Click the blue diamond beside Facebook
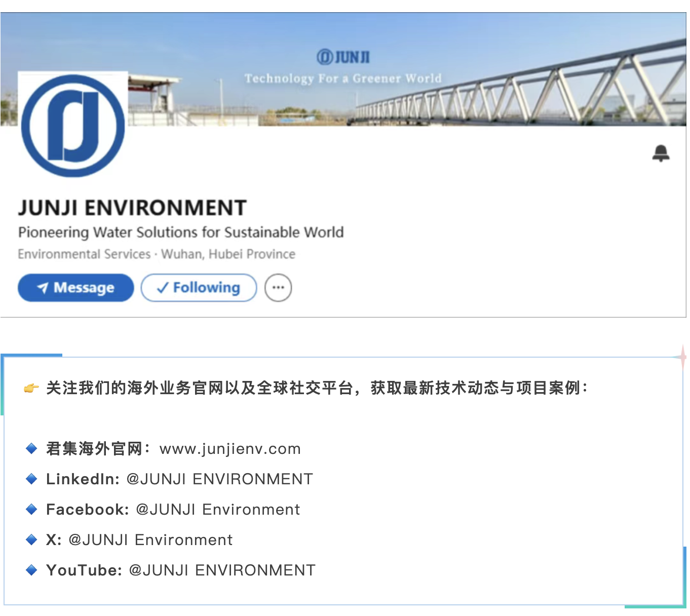Image resolution: width=690 pixels, height=616 pixels. tap(31, 509)
